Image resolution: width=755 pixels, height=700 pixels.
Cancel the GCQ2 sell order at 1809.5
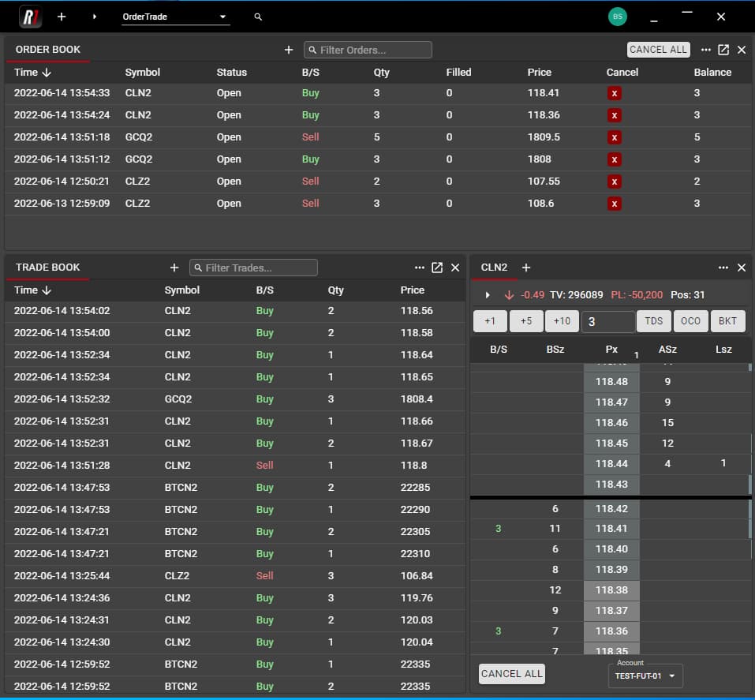(x=614, y=138)
